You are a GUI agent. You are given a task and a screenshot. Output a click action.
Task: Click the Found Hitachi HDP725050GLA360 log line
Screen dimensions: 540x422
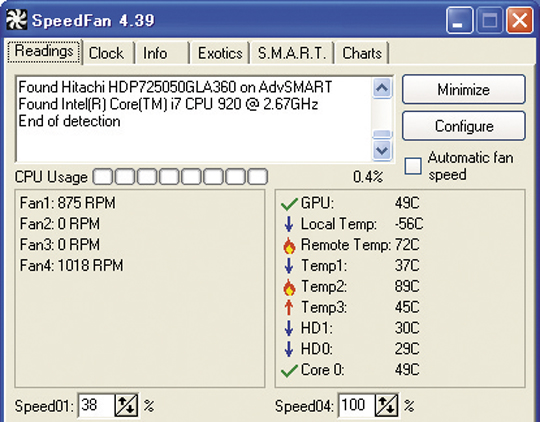[x=175, y=87]
